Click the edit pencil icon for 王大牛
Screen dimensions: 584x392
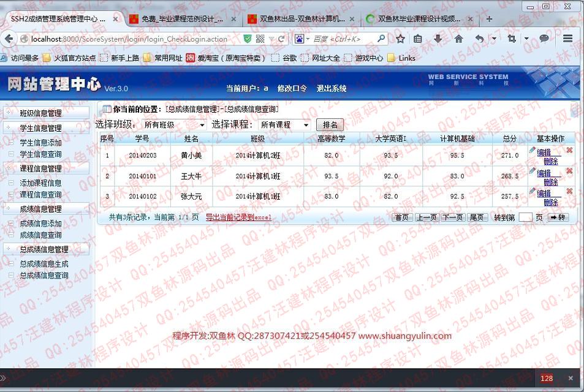pyautogui.click(x=532, y=170)
